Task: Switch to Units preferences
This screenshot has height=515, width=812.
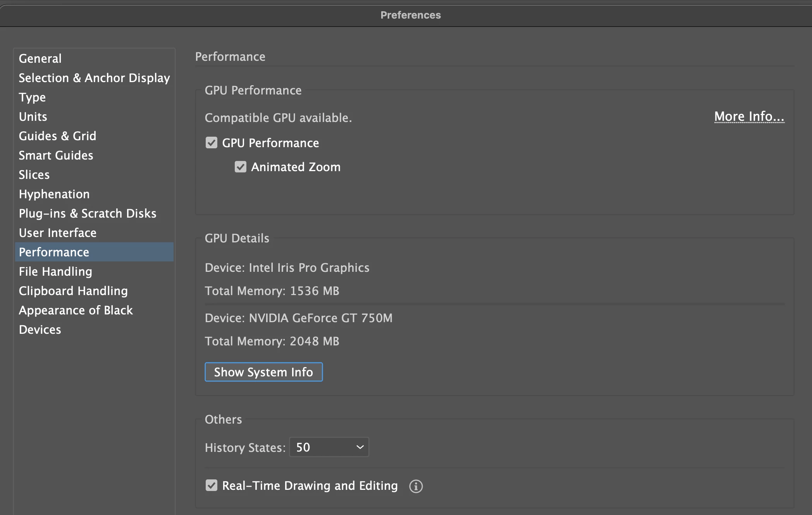Action: pyautogui.click(x=33, y=117)
